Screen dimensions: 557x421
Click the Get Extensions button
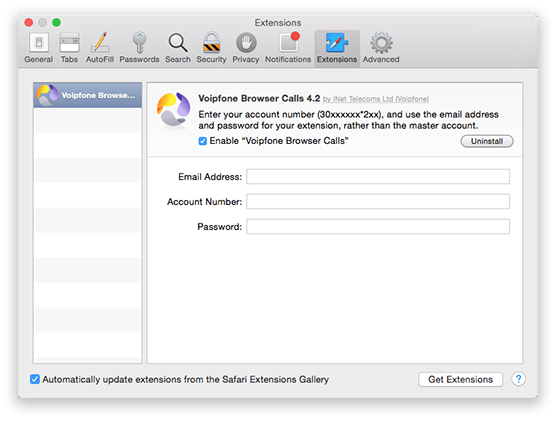click(x=460, y=379)
